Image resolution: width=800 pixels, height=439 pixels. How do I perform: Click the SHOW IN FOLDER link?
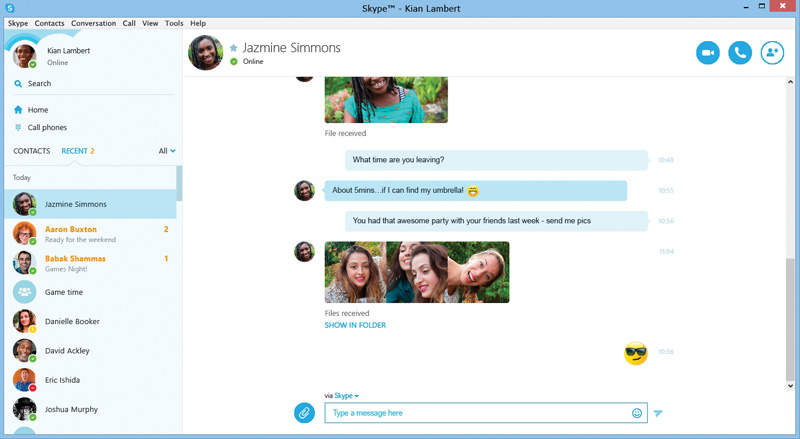tap(355, 325)
